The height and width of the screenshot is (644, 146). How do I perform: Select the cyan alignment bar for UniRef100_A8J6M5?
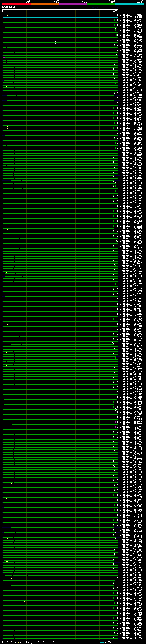click(x=60, y=15)
